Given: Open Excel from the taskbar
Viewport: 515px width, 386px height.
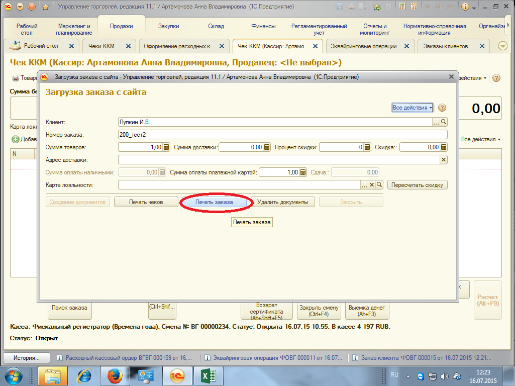Looking at the screenshot, I should click(208, 376).
